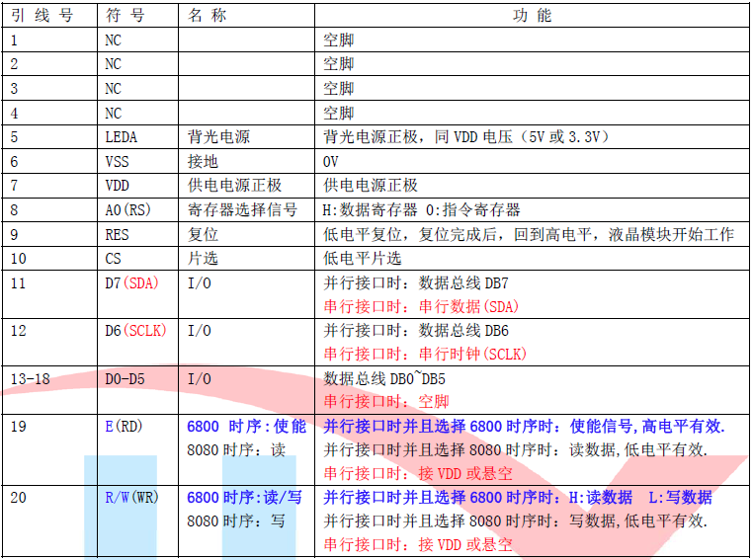The image size is (753, 560).
Task: Click the 符号 column header
Action: [125, 16]
